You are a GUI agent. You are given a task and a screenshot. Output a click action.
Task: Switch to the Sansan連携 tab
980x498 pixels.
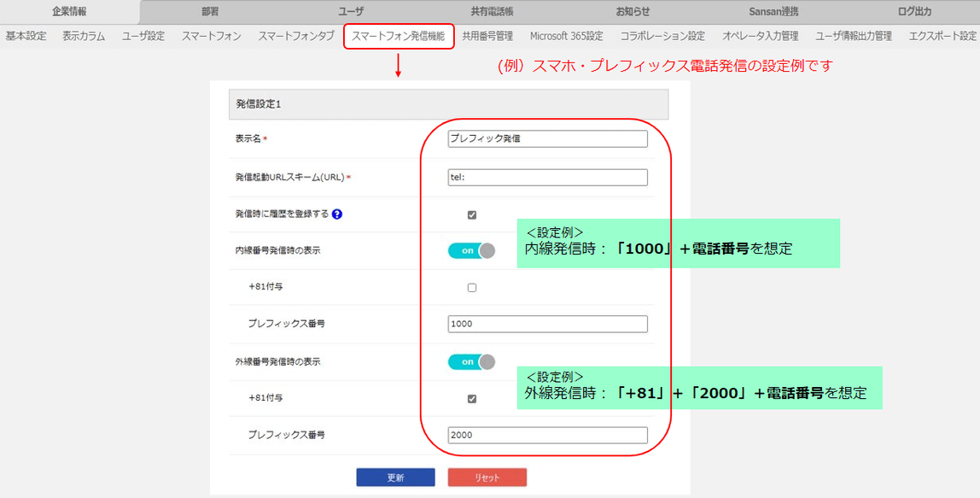773,12
